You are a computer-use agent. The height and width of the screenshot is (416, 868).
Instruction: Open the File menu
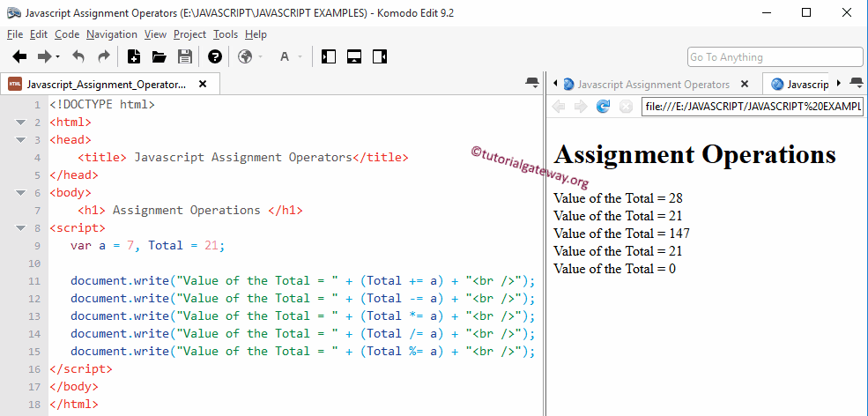pyautogui.click(x=15, y=34)
